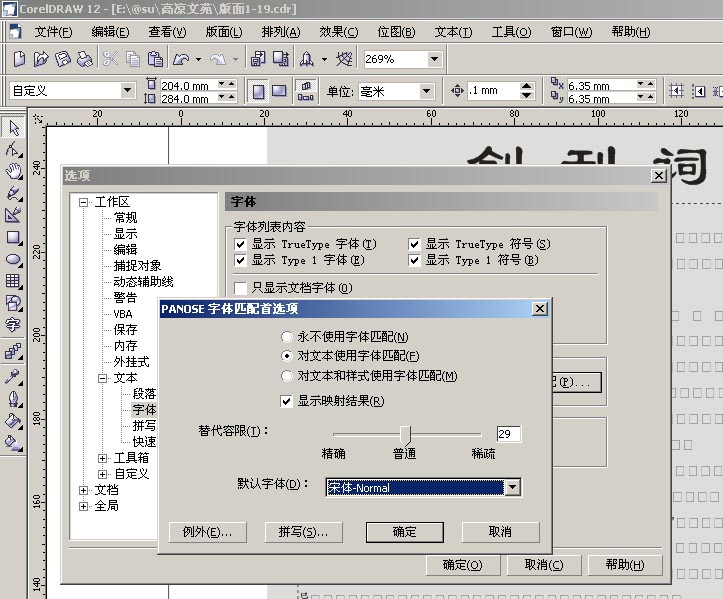Open the 默认字体 dropdown list
The width and height of the screenshot is (723, 599).
coord(513,487)
